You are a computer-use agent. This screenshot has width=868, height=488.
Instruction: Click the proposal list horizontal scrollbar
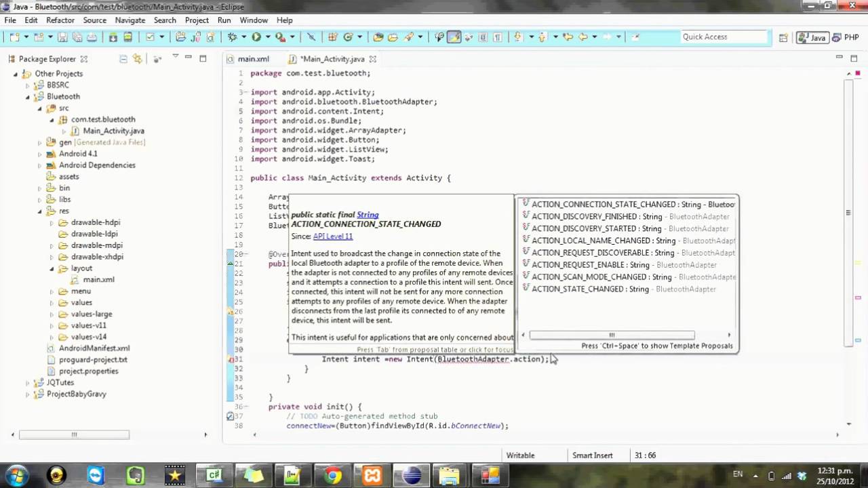point(612,335)
